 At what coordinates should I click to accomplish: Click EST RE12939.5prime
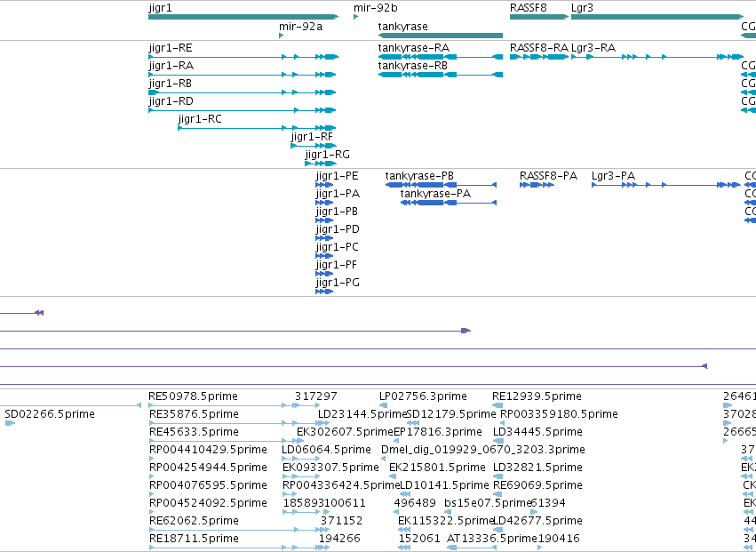point(537,396)
